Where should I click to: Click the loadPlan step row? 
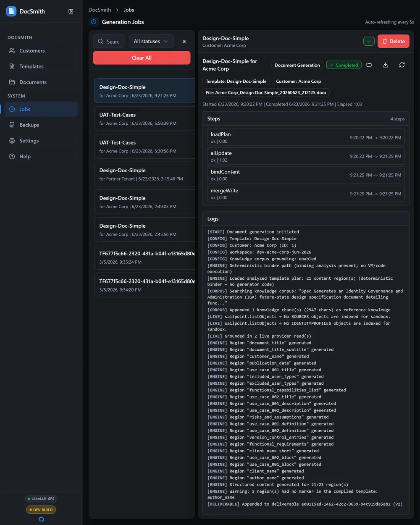tap(306, 137)
